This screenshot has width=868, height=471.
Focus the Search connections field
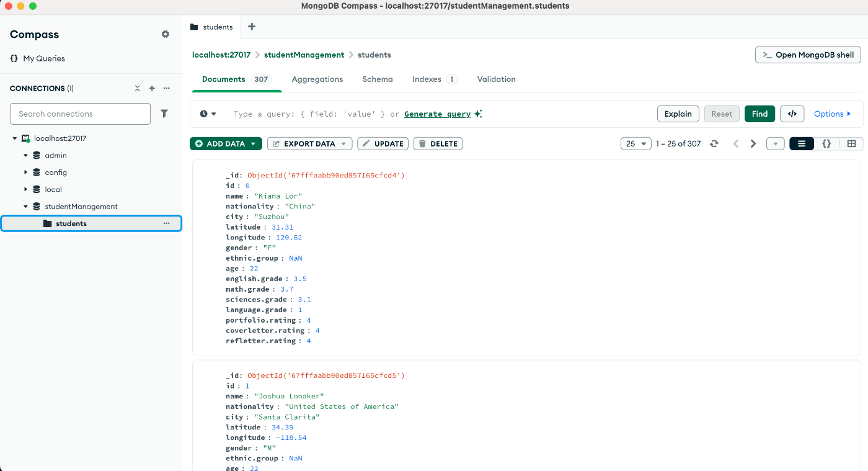point(80,114)
